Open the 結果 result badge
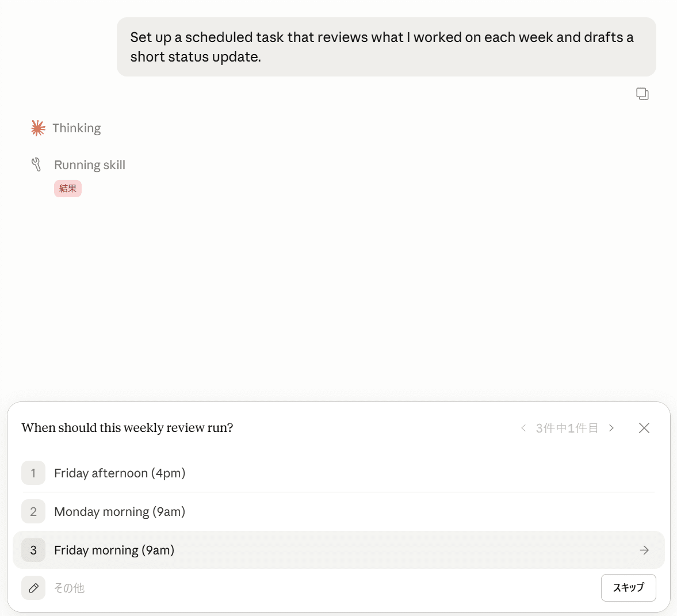Viewport: 677px width, 616px height. tap(68, 189)
